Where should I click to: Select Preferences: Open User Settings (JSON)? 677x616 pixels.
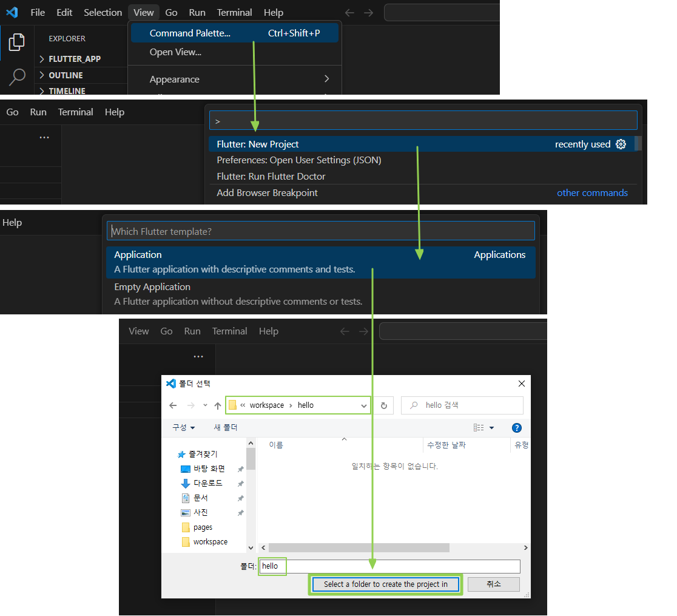tap(422, 160)
